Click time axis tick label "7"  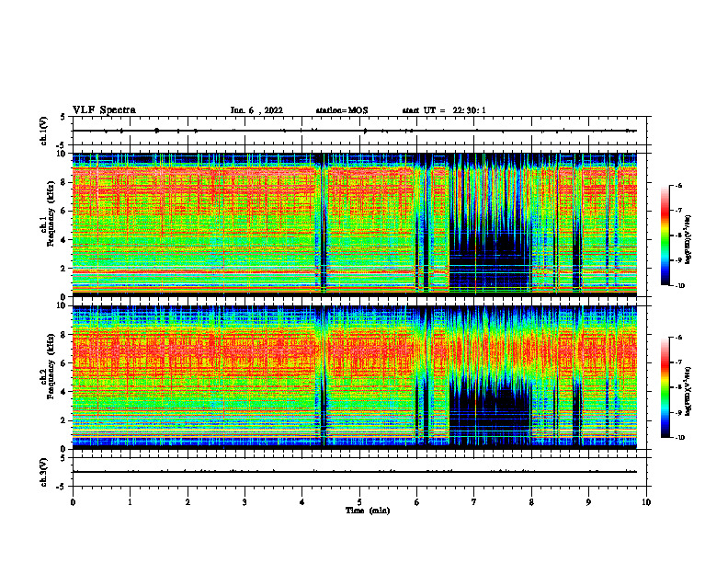point(474,502)
